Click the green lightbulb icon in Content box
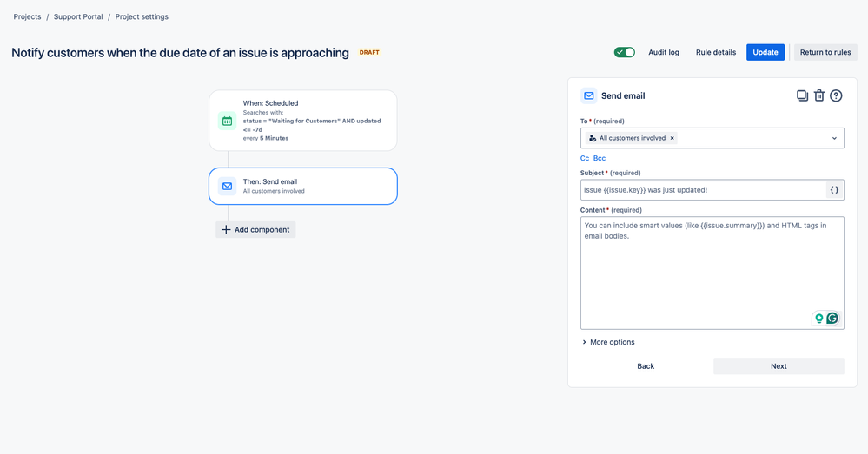Viewport: 868px width, 454px height. tap(818, 318)
